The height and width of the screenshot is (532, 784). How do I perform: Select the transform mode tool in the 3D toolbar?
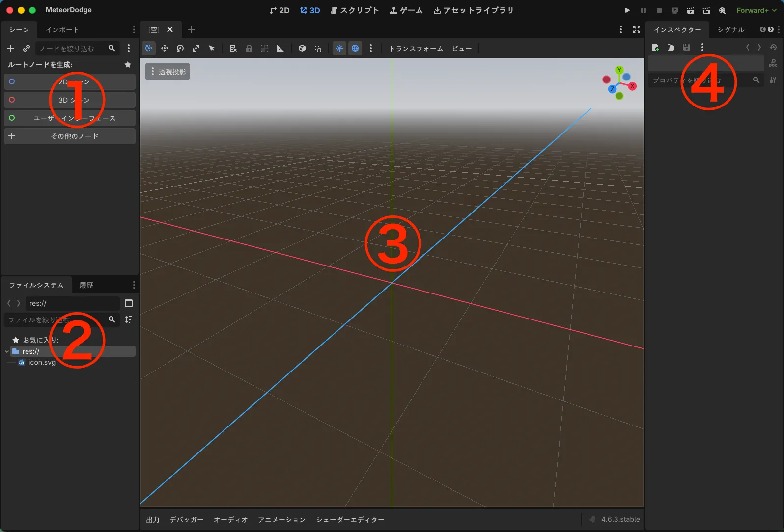coord(149,48)
